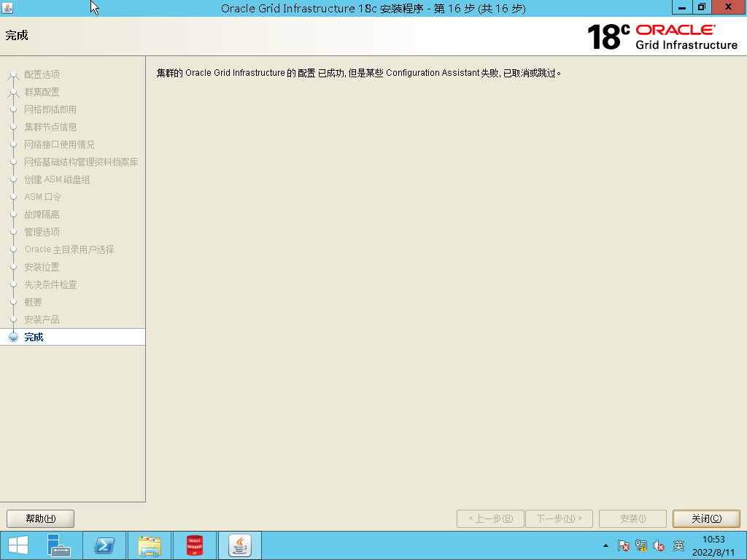Select the Oracle 主目录用户选择 step

click(69, 249)
